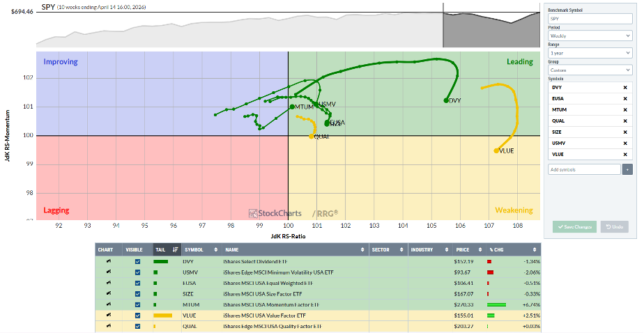Click the Undo button
This screenshot has height=333, width=644.
(x=615, y=226)
